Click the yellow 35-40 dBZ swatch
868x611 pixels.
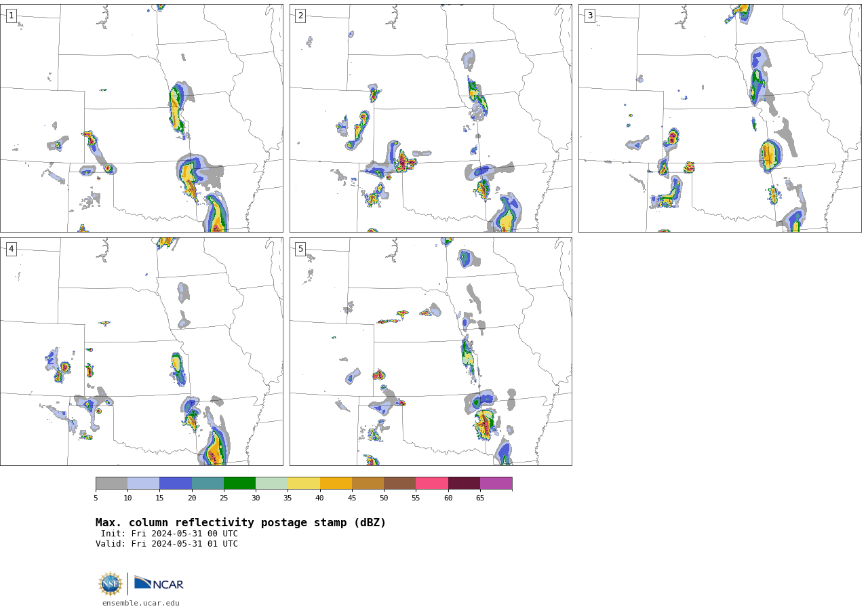coord(304,483)
